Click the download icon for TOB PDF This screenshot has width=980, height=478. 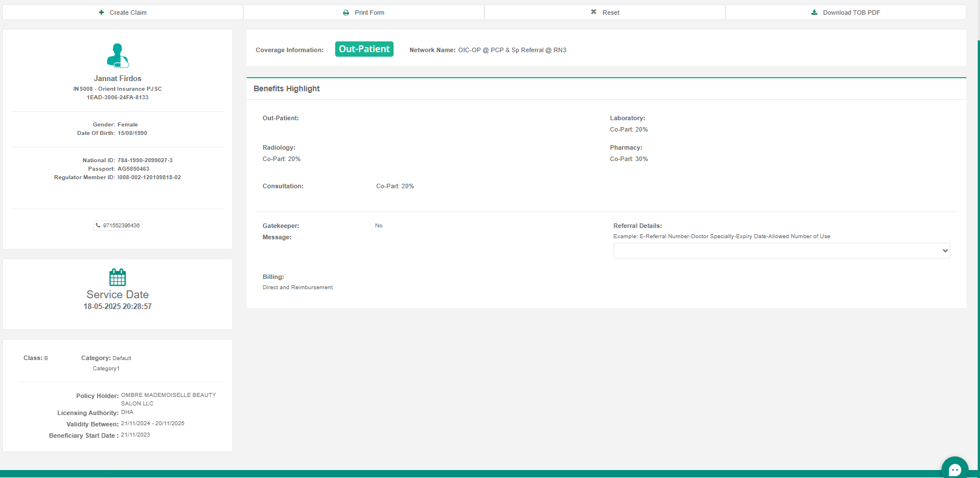814,12
